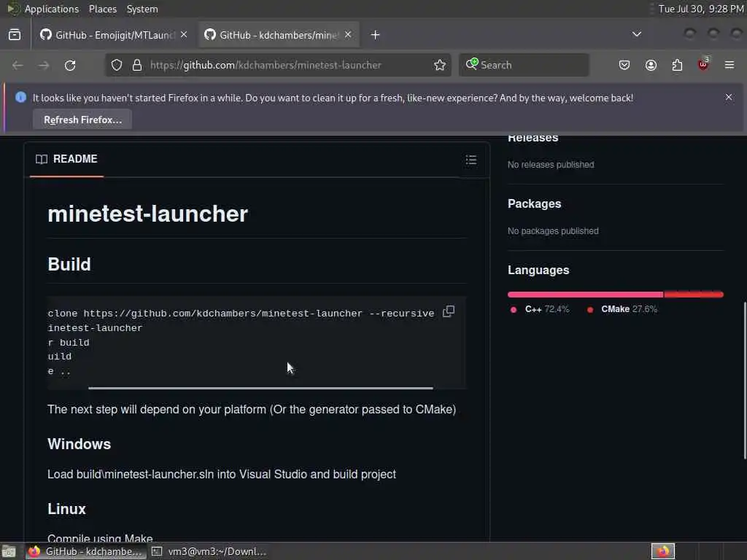Click the Windows heading

pyautogui.click(x=79, y=444)
